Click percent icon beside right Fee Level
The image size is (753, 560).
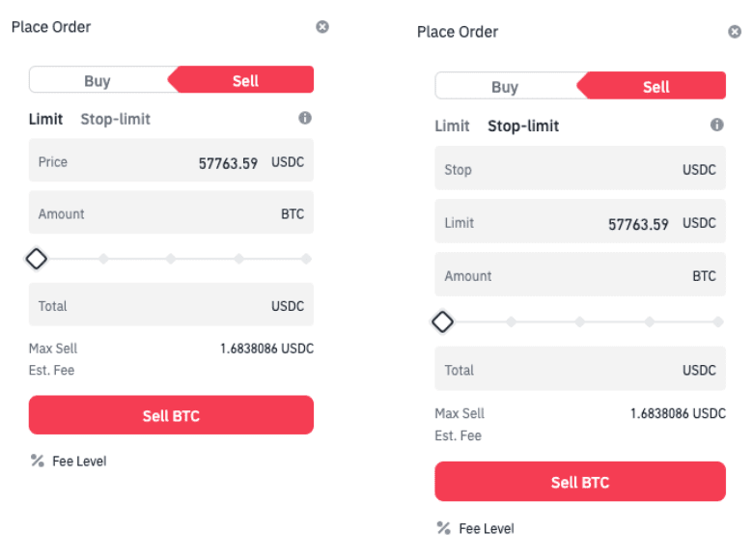[x=444, y=528]
